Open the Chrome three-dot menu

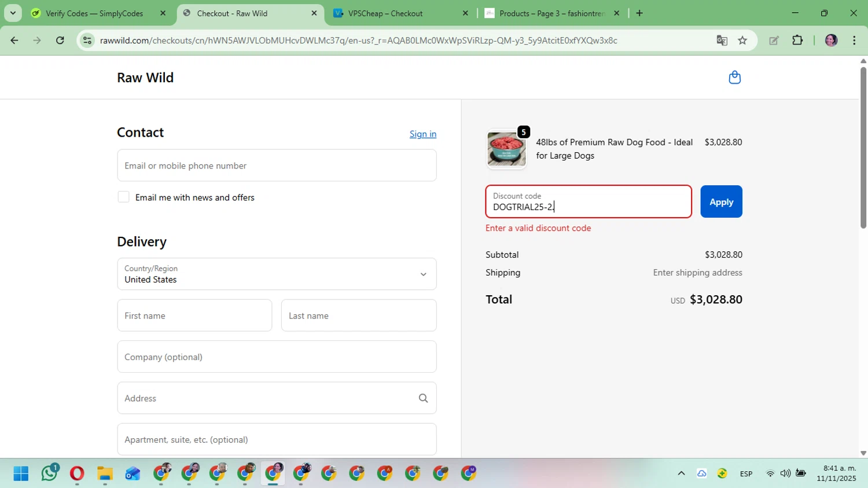coord(854,40)
